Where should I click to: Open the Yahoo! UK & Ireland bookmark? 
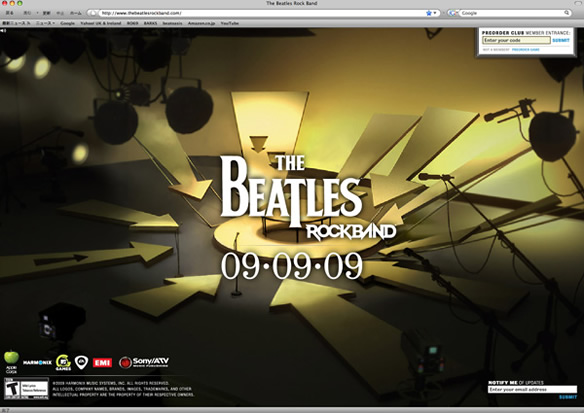[101, 23]
